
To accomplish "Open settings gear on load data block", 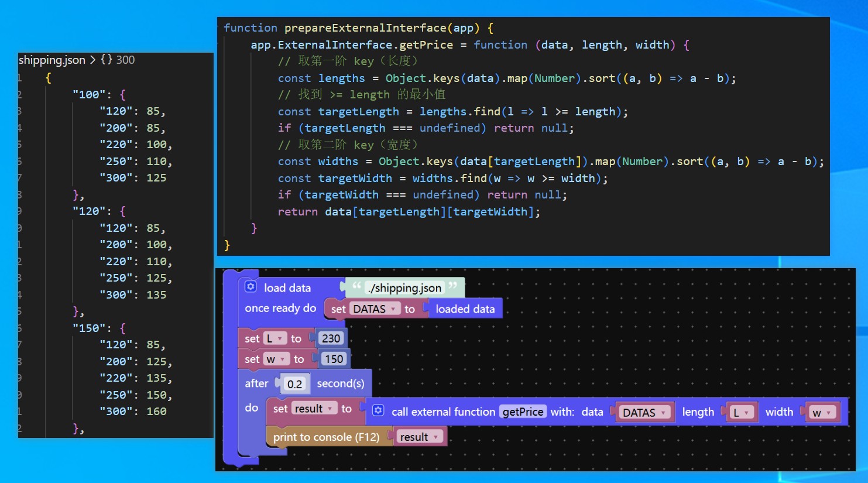I will (251, 287).
